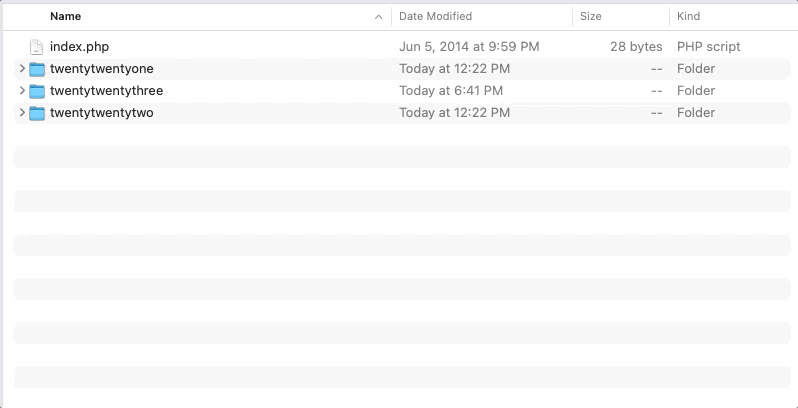Expand the twentytwentyone folder

22,69
